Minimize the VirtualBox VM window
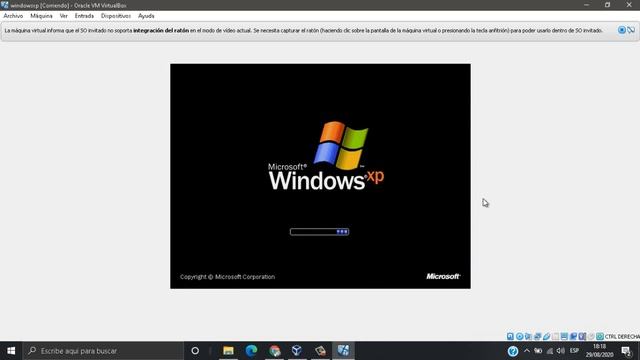Image resolution: width=640 pixels, height=360 pixels. point(587,5)
